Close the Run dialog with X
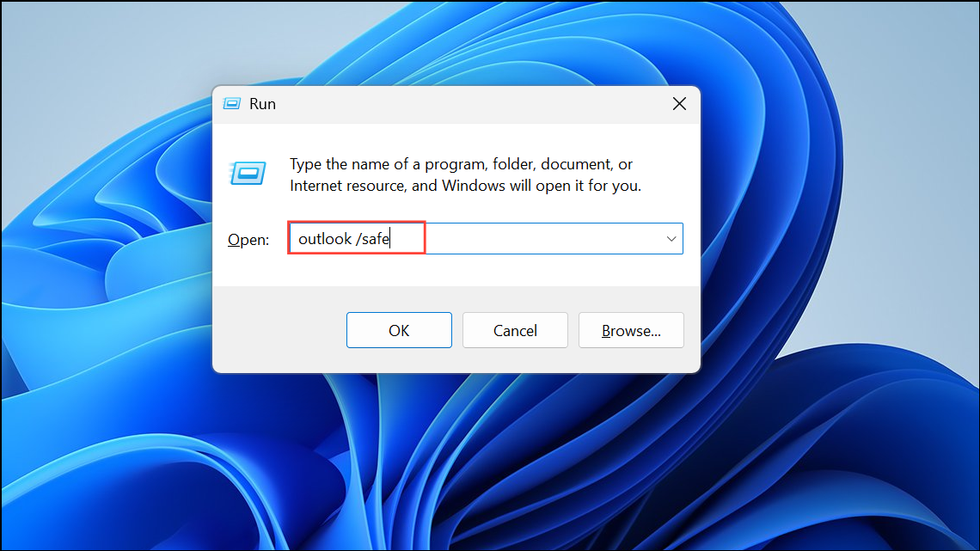This screenshot has width=980, height=551. (x=679, y=104)
